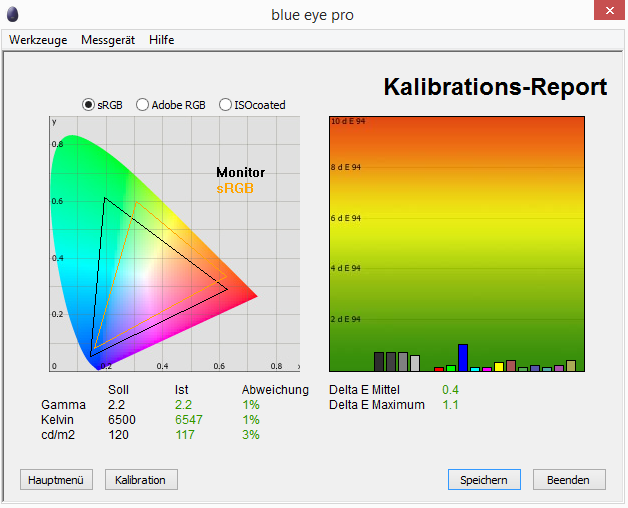Screen dimensions: 628x508
Task: Choose the Adobe RGB color space option
Action: pyautogui.click(x=143, y=105)
